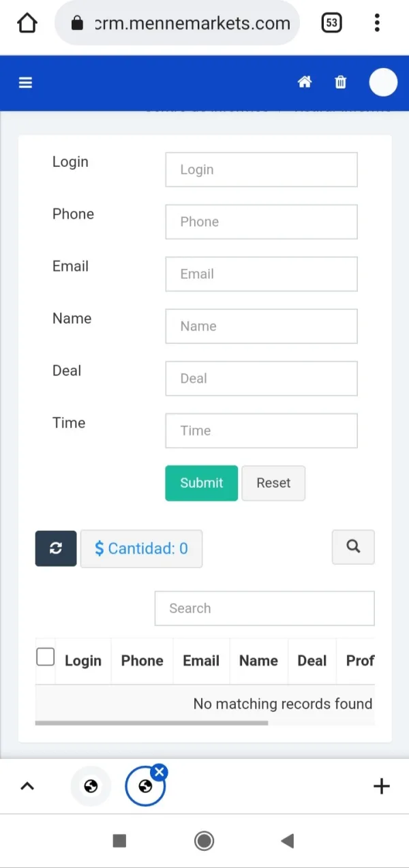
Task: Open browser tab counter showing 53
Action: tap(331, 23)
